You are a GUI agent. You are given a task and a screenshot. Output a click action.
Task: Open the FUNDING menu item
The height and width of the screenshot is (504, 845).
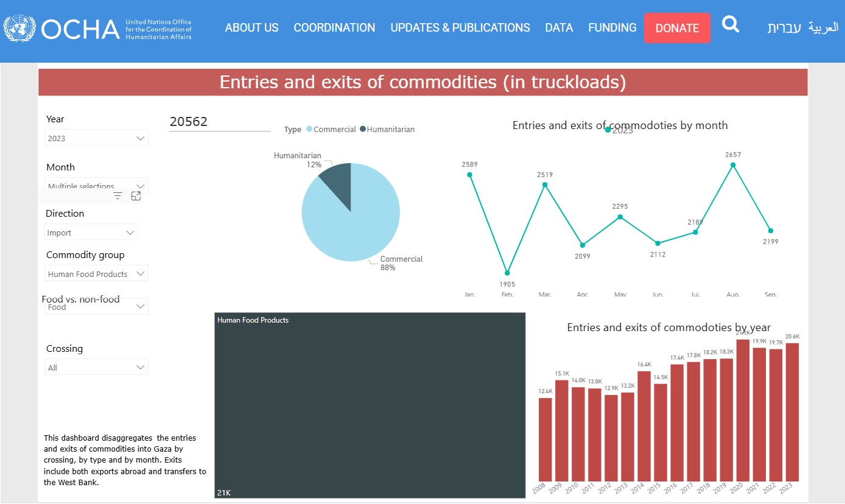612,28
